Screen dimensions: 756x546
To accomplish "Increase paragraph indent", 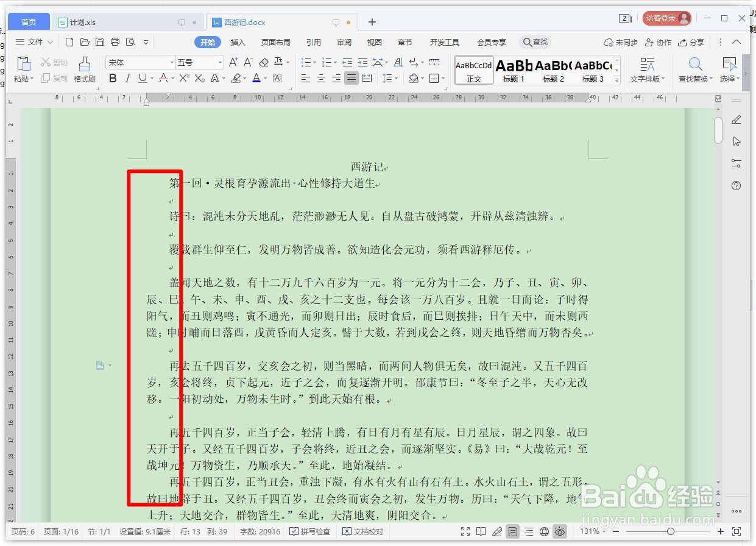I will click(362, 62).
